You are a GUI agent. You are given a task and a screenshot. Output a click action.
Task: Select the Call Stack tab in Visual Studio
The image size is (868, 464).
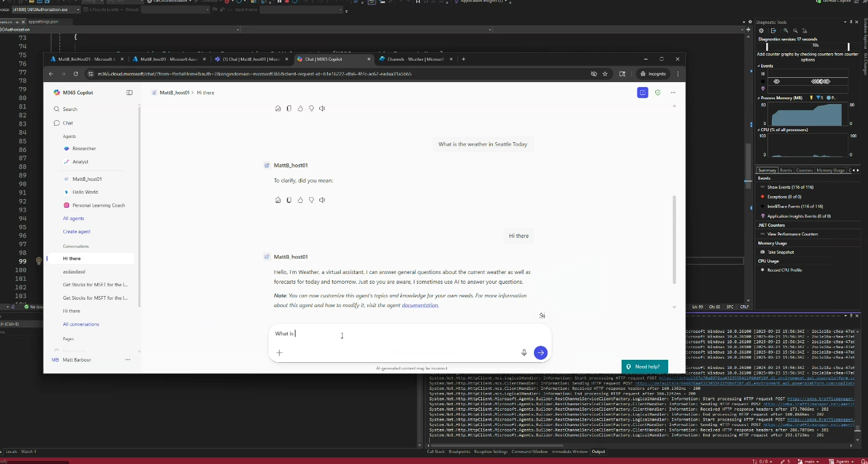[436, 452]
